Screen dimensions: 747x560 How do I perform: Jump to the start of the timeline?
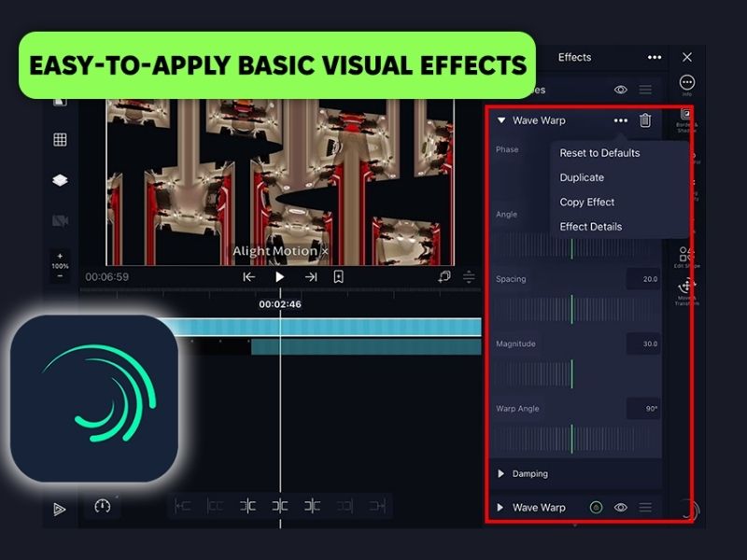coord(248,276)
